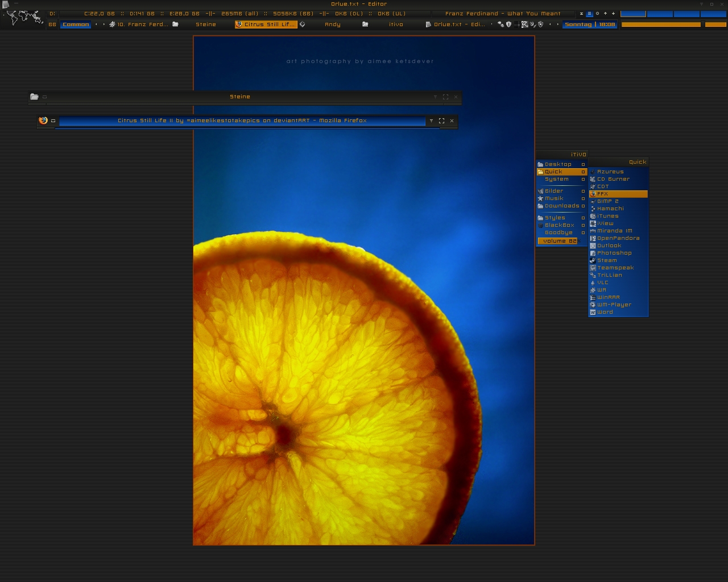Screen dimensions: 728x582
Task: Click the Common workspace button
Action: [x=76, y=24]
